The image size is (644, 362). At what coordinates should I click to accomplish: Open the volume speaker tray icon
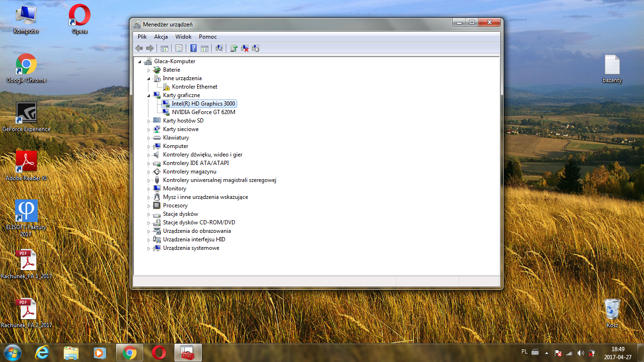(580, 353)
